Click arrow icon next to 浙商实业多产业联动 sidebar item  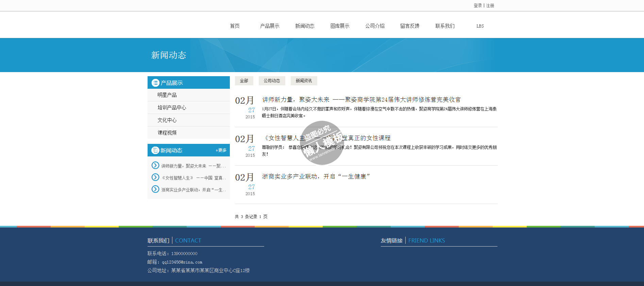[x=155, y=189]
